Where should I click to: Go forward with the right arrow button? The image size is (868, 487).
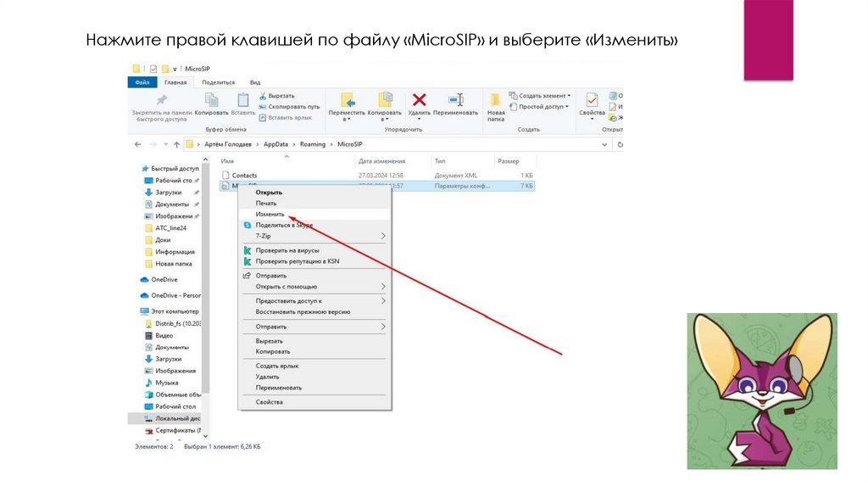click(x=153, y=144)
